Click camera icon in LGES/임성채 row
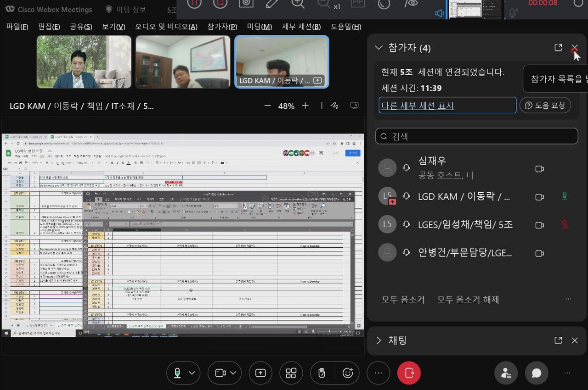Viewport: 588px width, 390px height. 540,225
